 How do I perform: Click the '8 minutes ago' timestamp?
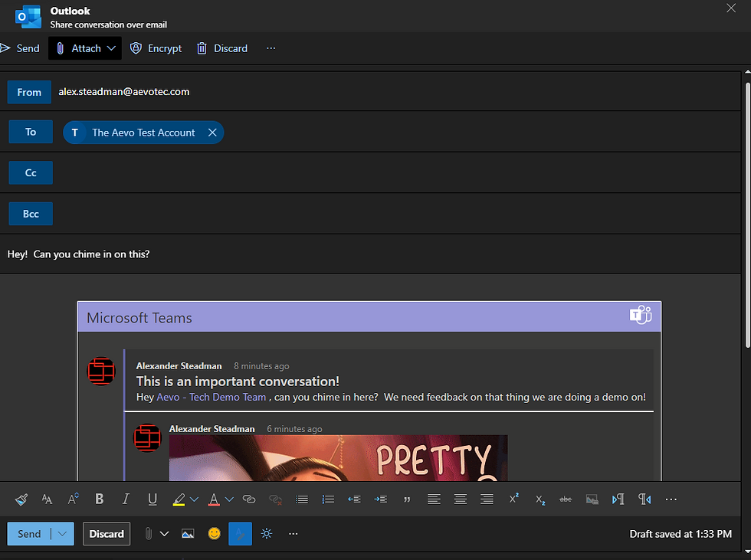click(261, 366)
